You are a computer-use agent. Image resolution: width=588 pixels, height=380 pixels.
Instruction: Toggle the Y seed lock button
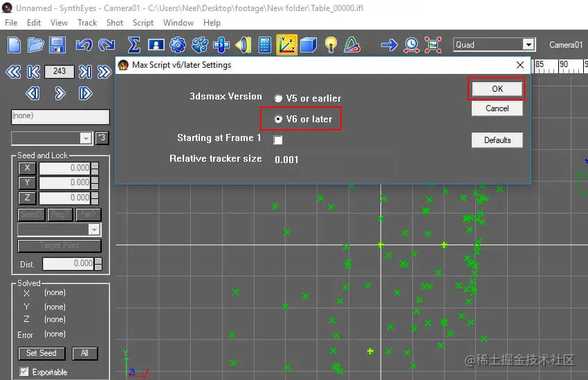click(27, 182)
